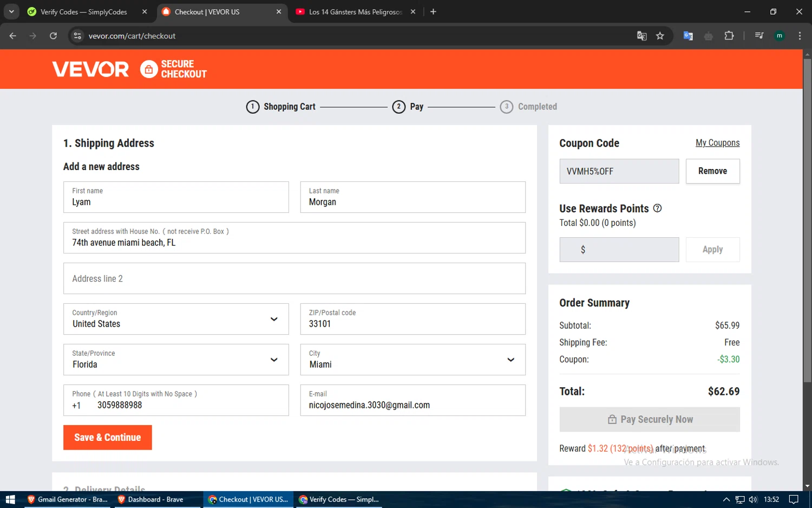Open the Chrome profile avatar

click(x=780, y=36)
